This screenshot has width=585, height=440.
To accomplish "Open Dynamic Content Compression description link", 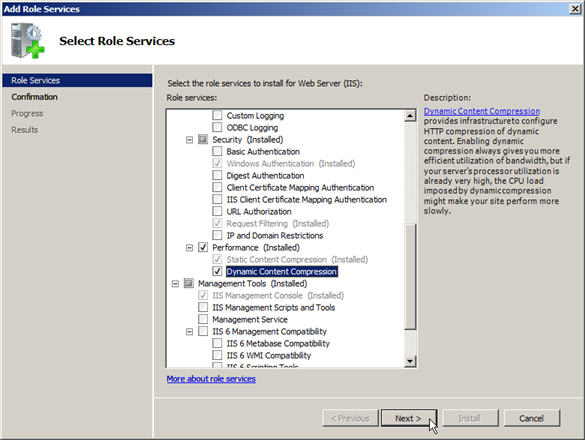I will (482, 111).
